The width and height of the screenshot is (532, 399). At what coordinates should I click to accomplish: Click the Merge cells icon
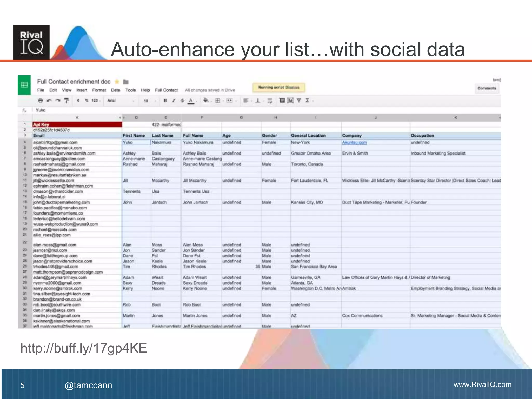[x=229, y=101]
